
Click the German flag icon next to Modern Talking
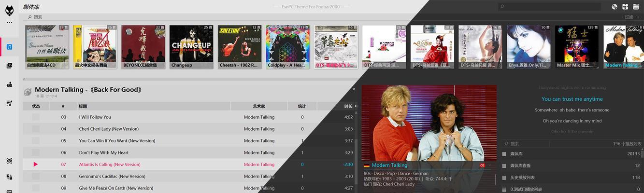point(367,165)
